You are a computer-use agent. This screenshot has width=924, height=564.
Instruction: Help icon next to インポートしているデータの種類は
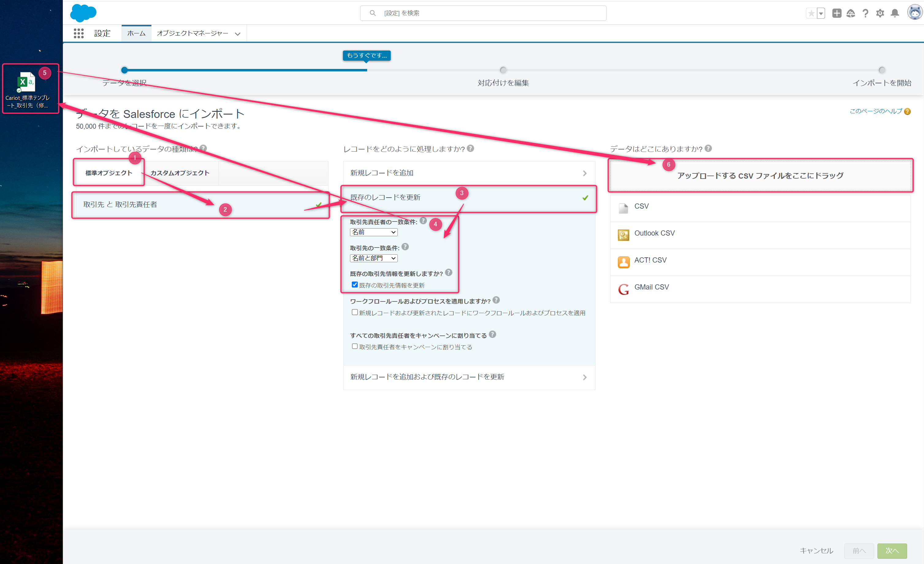(x=203, y=148)
